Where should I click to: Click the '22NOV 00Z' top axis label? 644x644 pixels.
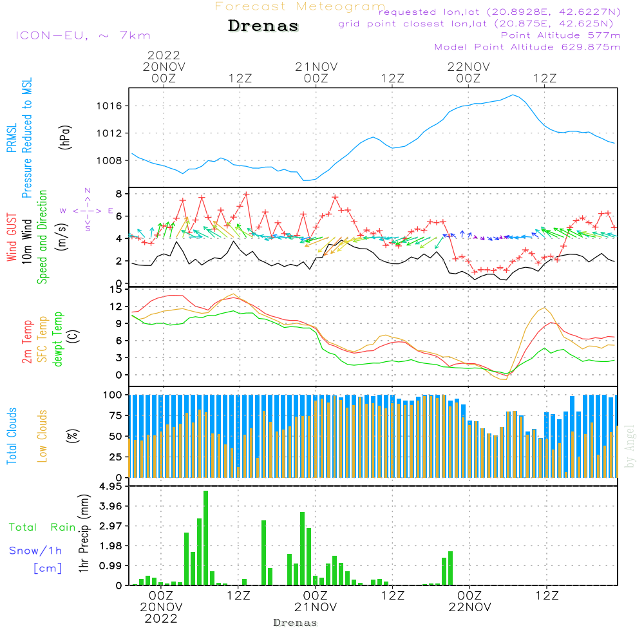pos(469,72)
